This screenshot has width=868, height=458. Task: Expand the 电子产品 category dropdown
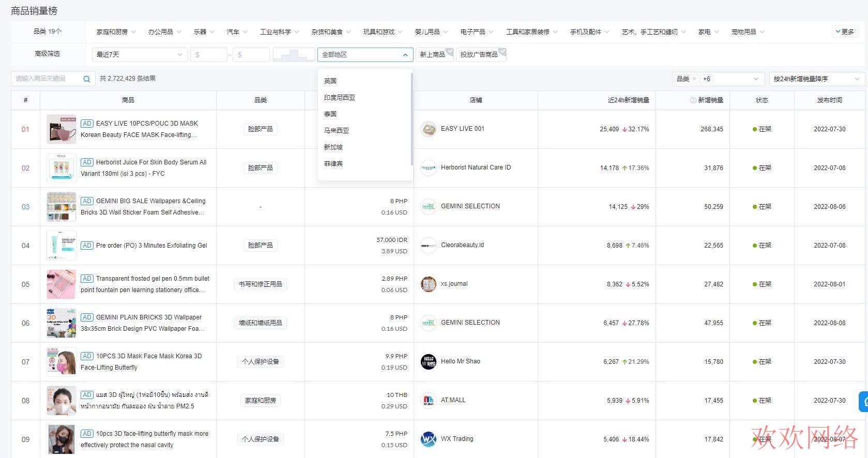[x=477, y=32]
